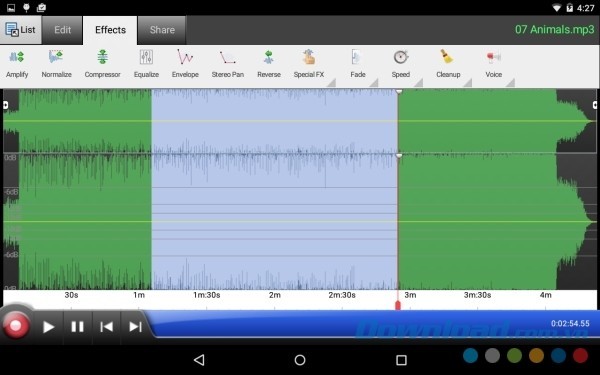Expand the Voice effects
This screenshot has height=375, width=600.
494,64
